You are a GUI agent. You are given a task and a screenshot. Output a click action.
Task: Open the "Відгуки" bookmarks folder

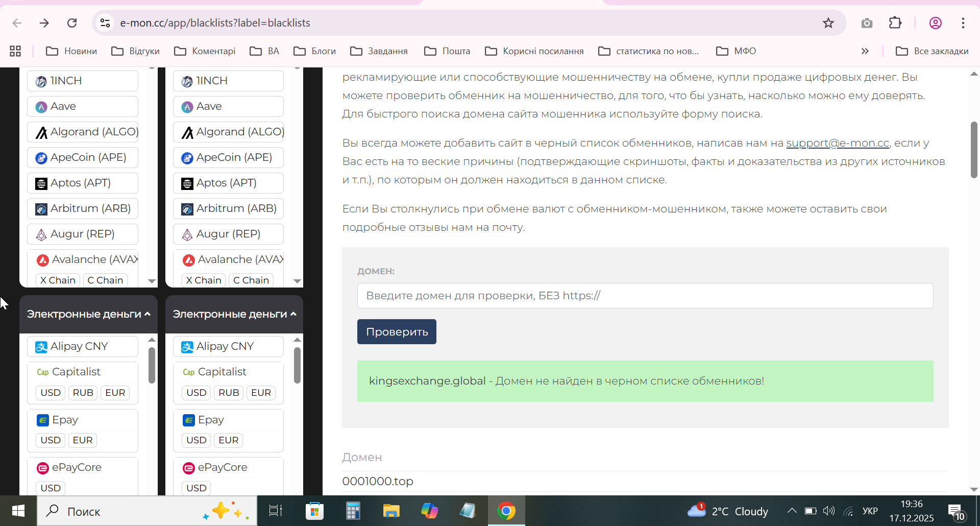pyautogui.click(x=135, y=51)
